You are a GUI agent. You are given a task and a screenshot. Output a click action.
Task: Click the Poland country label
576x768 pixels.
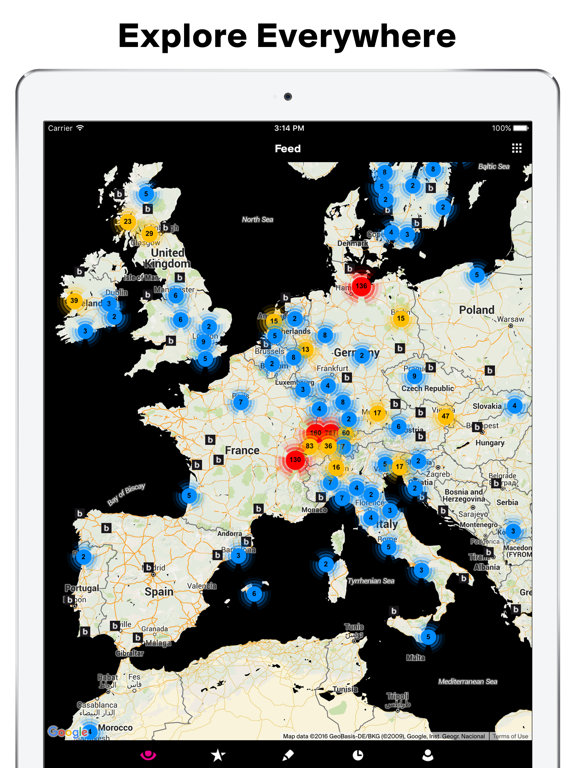click(477, 310)
